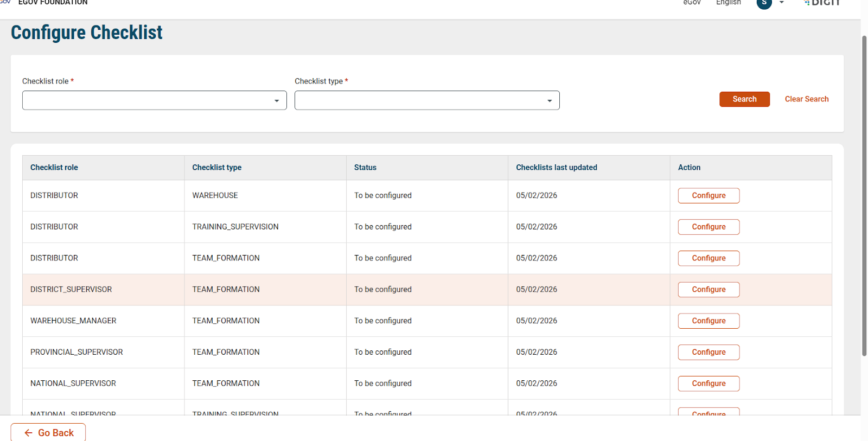
Task: Click the DIGIT logo in header
Action: click(x=823, y=3)
